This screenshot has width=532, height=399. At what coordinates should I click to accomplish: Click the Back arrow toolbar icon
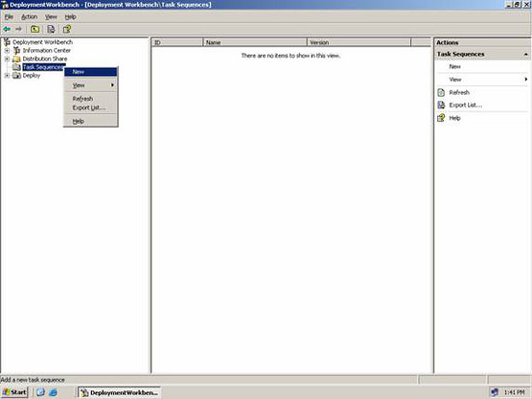[x=7, y=29]
